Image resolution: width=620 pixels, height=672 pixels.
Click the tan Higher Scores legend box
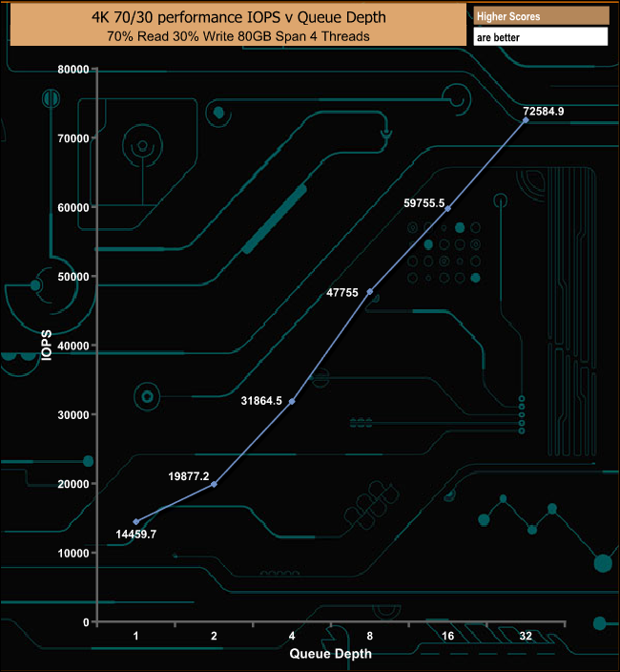click(540, 16)
